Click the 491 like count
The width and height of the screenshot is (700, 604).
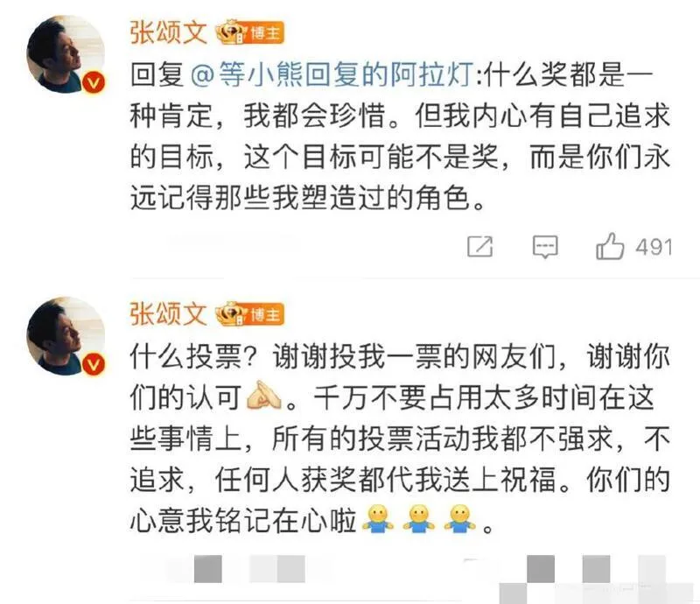click(x=654, y=247)
